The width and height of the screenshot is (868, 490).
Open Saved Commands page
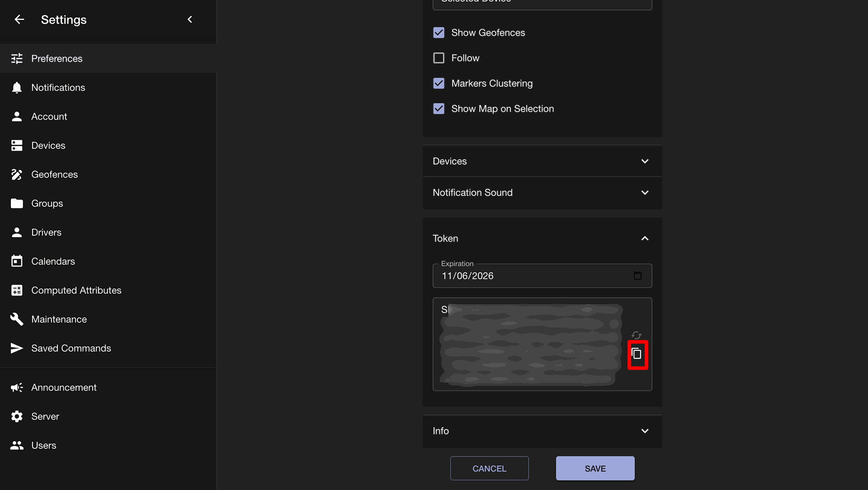coord(108,348)
